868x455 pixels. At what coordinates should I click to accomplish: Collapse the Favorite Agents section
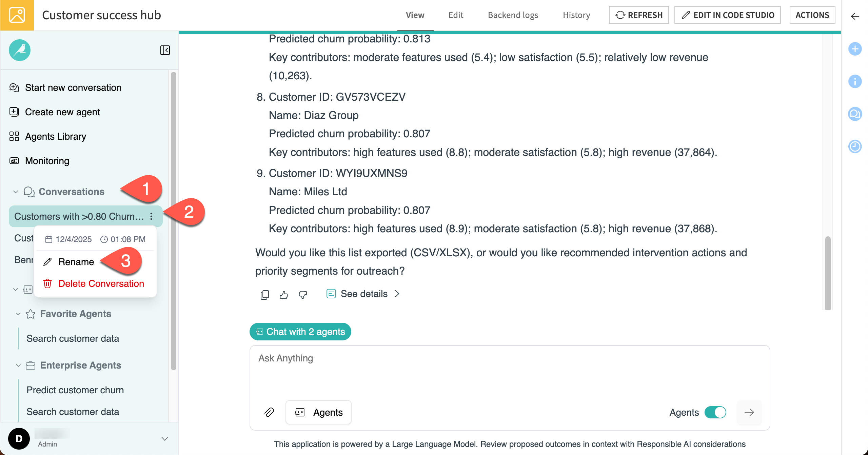18,314
